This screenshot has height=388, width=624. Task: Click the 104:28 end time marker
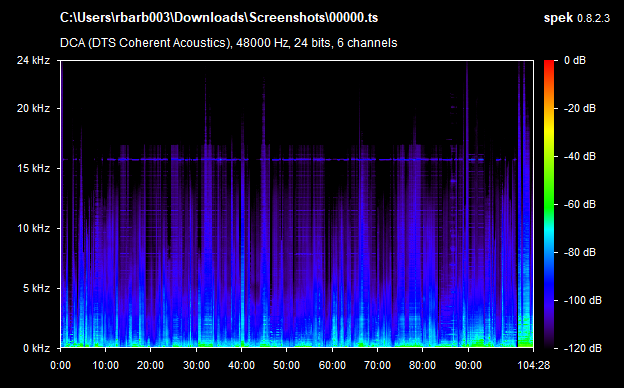[x=533, y=365]
